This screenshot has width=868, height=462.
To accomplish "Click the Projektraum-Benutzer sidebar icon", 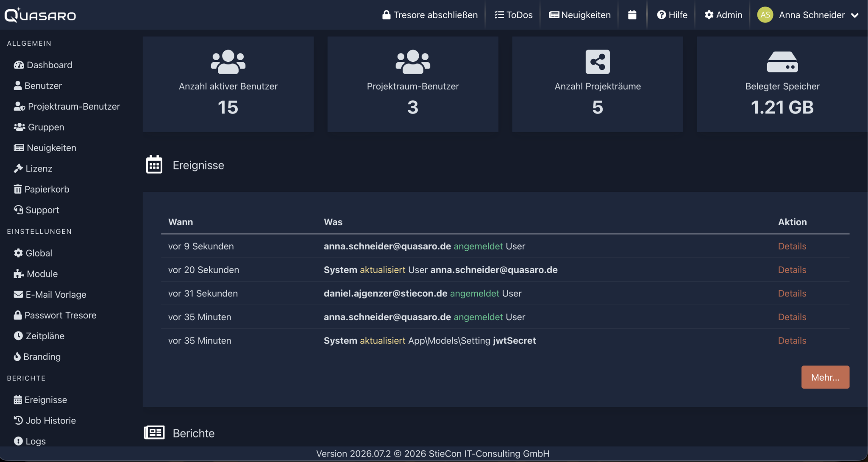I will (19, 106).
